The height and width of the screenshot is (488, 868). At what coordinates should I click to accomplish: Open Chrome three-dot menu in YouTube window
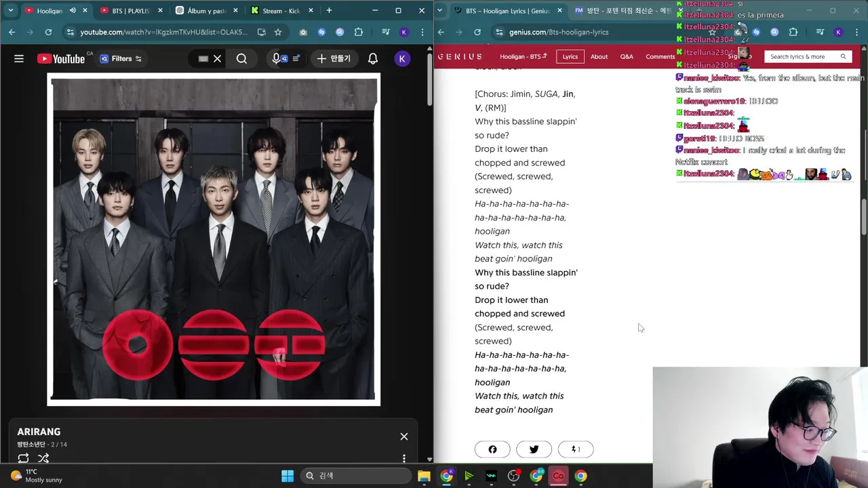click(x=422, y=32)
